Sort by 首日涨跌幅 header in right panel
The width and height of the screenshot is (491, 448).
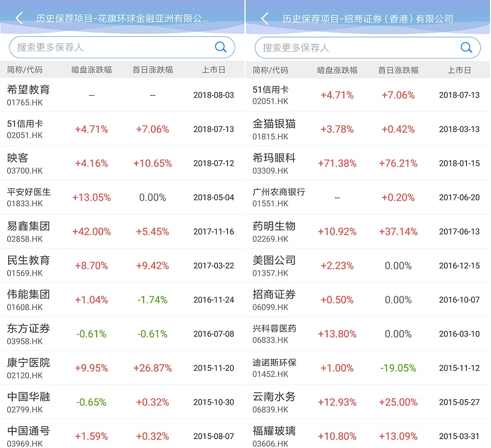[398, 70]
